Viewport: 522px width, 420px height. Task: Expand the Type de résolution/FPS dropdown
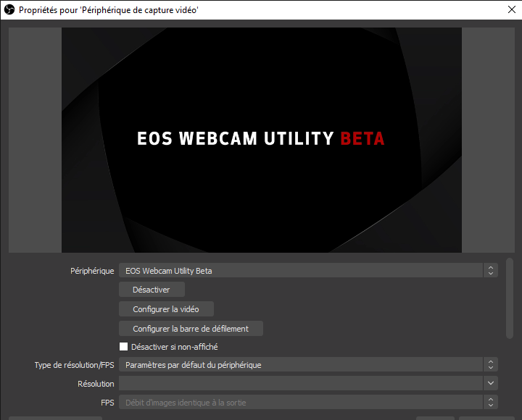301,365
